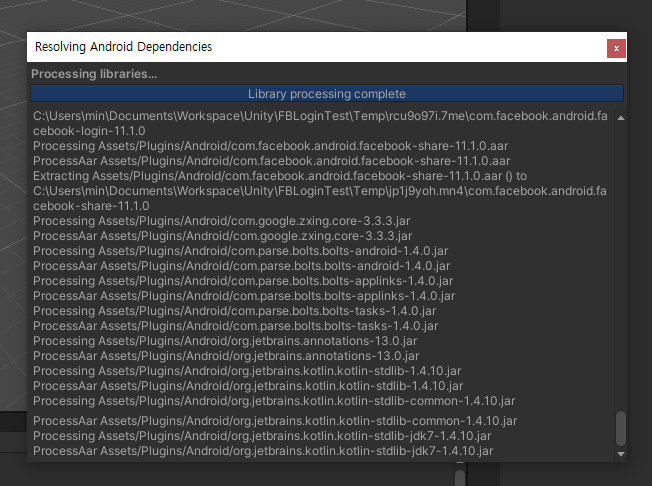Viewport: 652px width, 486px height.
Task: Select Processing bolts-tasks-1.4.0.jar line
Action: coord(235,311)
